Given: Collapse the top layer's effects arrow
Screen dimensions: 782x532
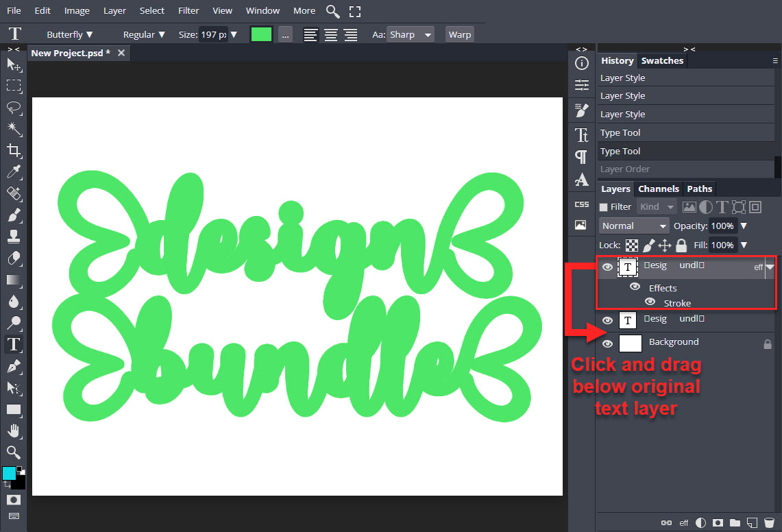Looking at the screenshot, I should (x=770, y=267).
